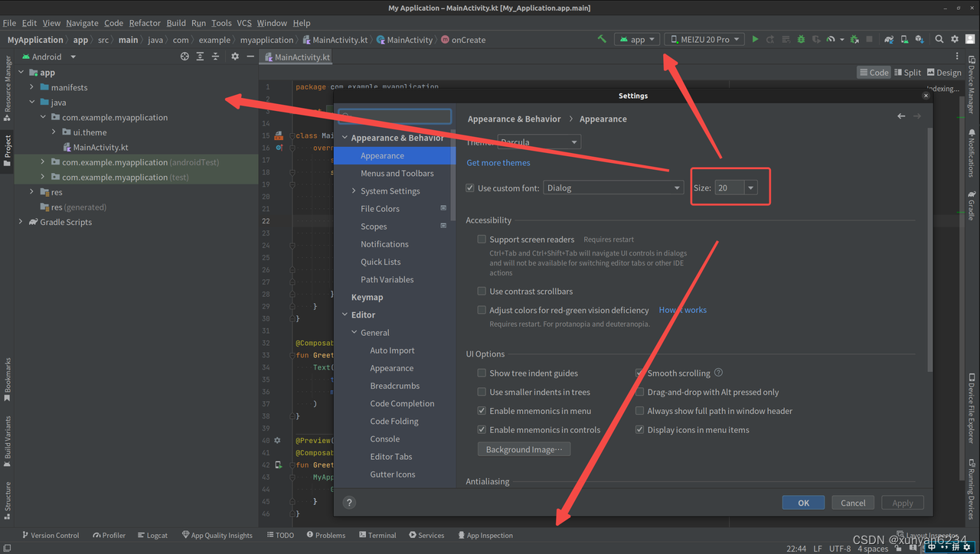Open App Quality Insights tool window
This screenshot has height=554, width=980.
point(217,535)
